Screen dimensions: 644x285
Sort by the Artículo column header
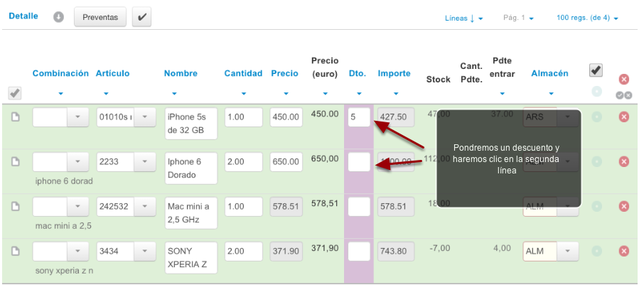click(x=112, y=73)
